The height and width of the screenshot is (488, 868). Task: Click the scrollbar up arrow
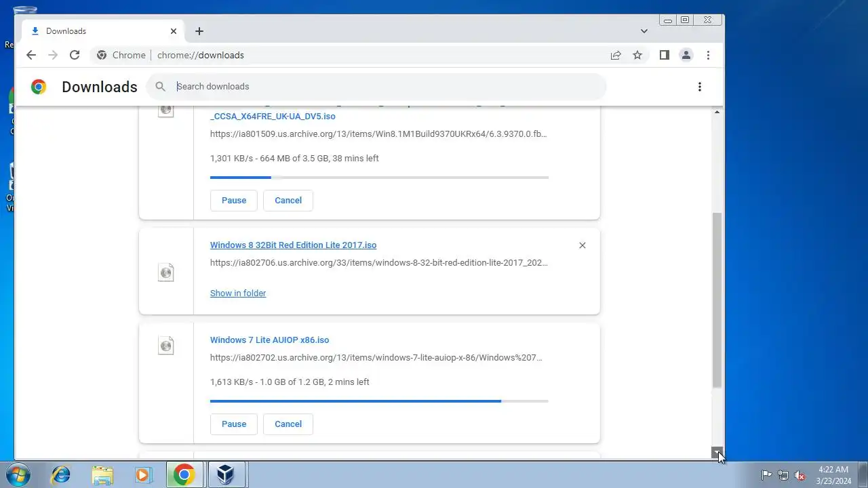click(x=717, y=111)
